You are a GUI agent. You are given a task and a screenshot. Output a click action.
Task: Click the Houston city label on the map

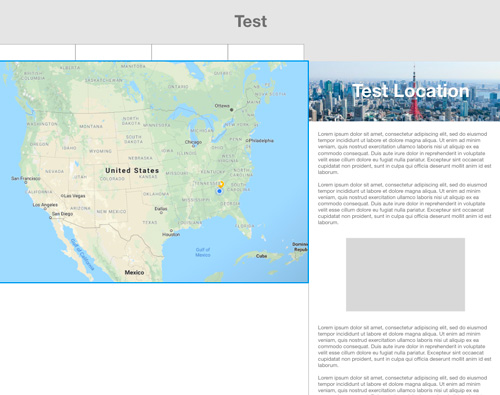171,234
